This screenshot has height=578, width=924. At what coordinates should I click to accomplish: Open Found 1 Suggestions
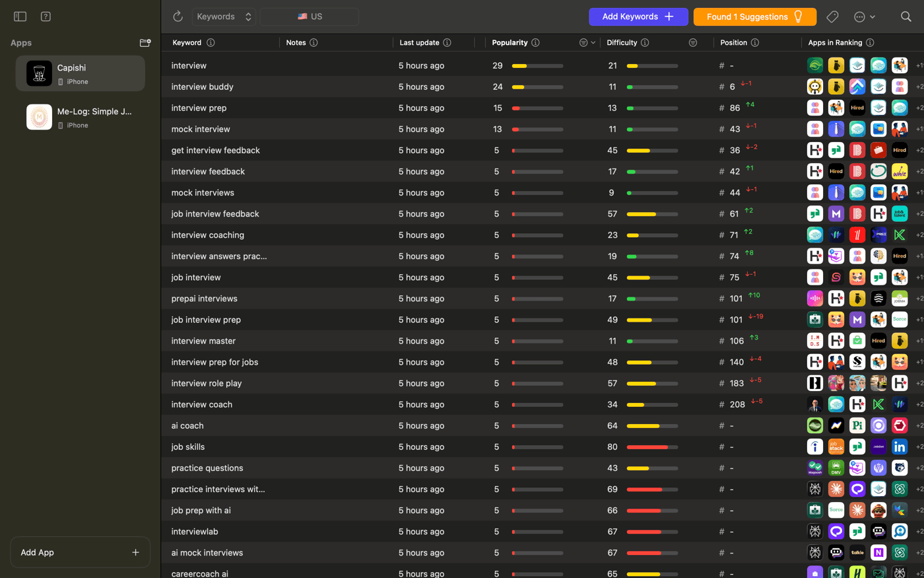point(754,17)
